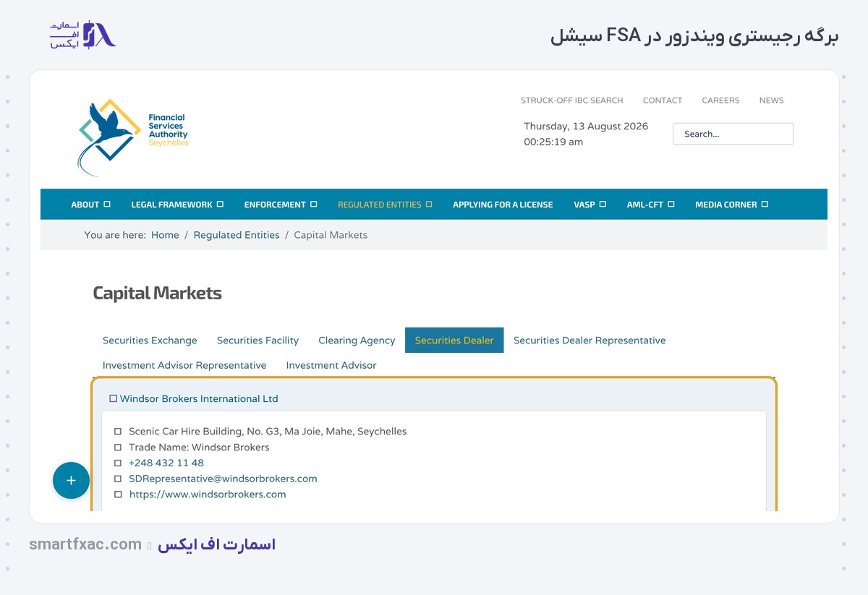868x595 pixels.
Task: Switch to the Investment Advisor tab
Action: (x=331, y=365)
